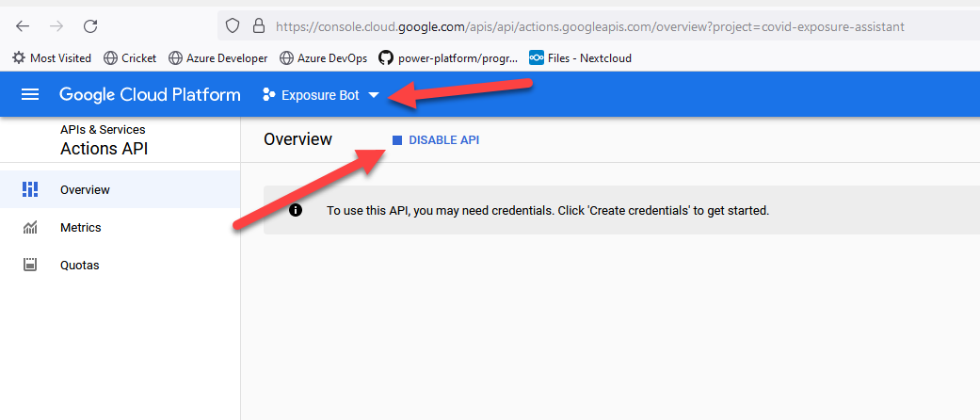
Task: Open the hamburger navigation menu
Action: 30,94
